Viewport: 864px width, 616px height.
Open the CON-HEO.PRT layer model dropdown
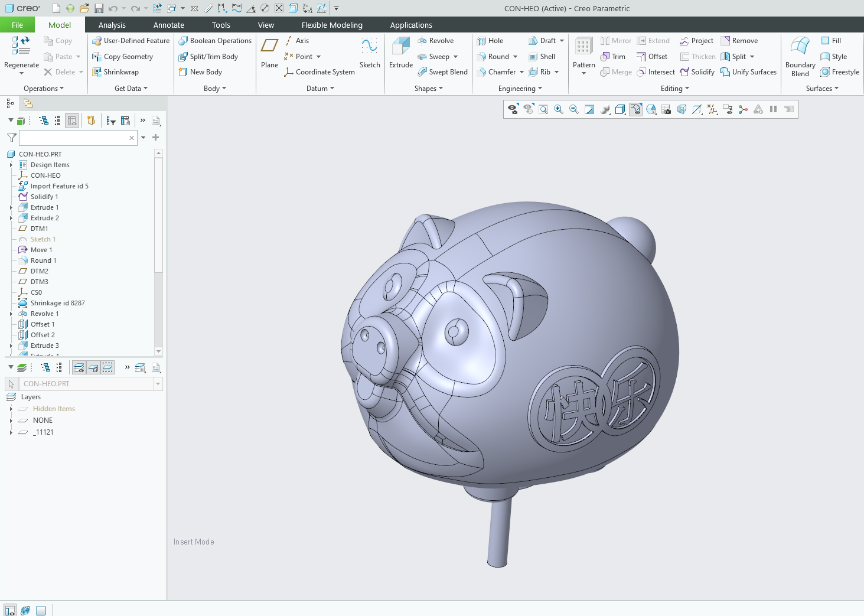pos(158,384)
